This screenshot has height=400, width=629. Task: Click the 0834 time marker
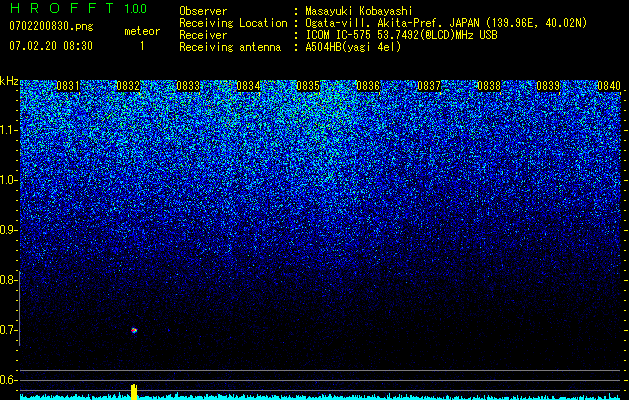[x=248, y=86]
